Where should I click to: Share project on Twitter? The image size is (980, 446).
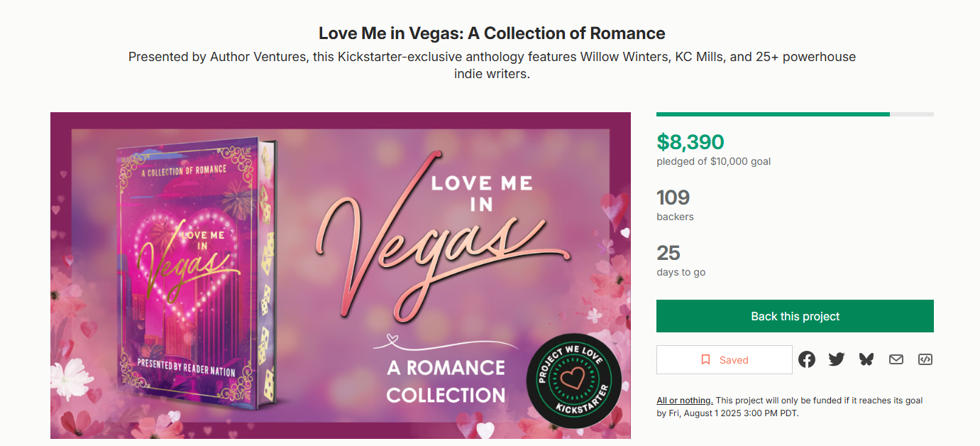837,359
